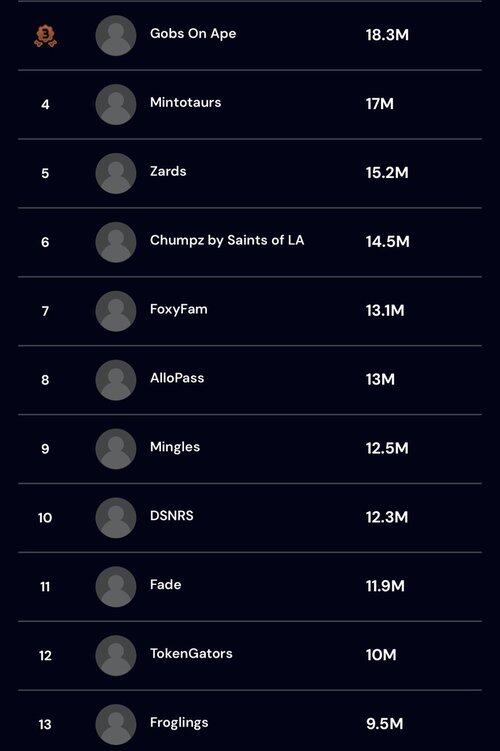The image size is (500, 751).
Task: Open Chumpz by Saints of LA link
Action: point(227,240)
